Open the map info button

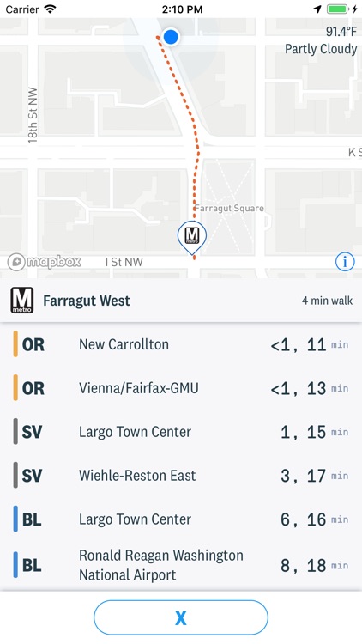click(x=345, y=261)
